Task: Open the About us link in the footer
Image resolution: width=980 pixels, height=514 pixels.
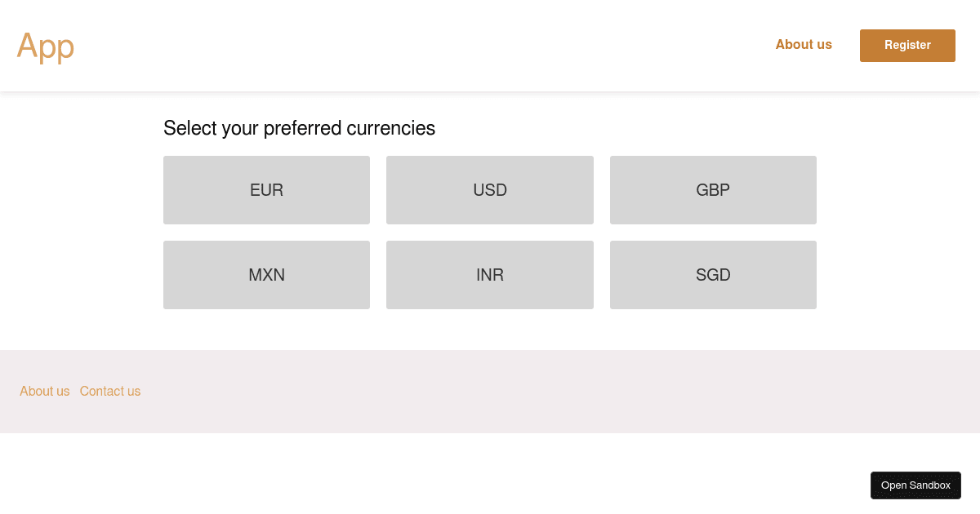Action: pos(45,392)
